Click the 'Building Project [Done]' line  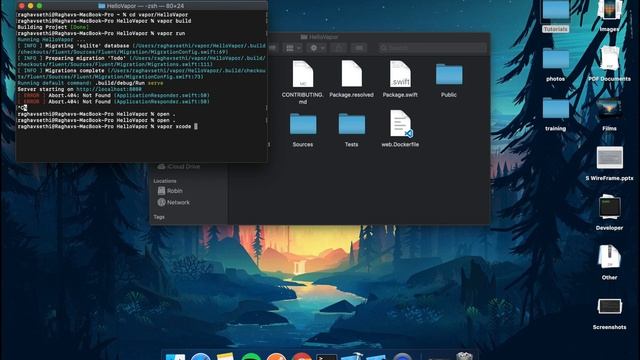[x=53, y=27]
